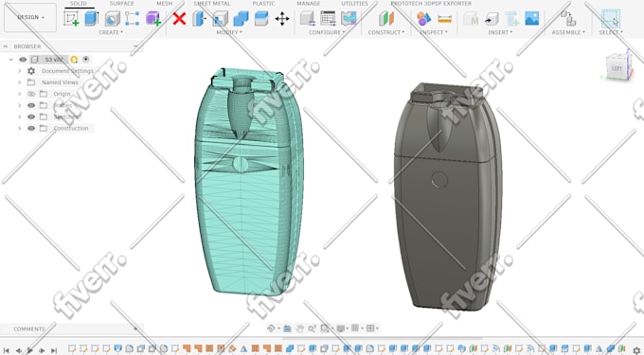Click the Insert McMaster-Carr component icon

coord(471,19)
